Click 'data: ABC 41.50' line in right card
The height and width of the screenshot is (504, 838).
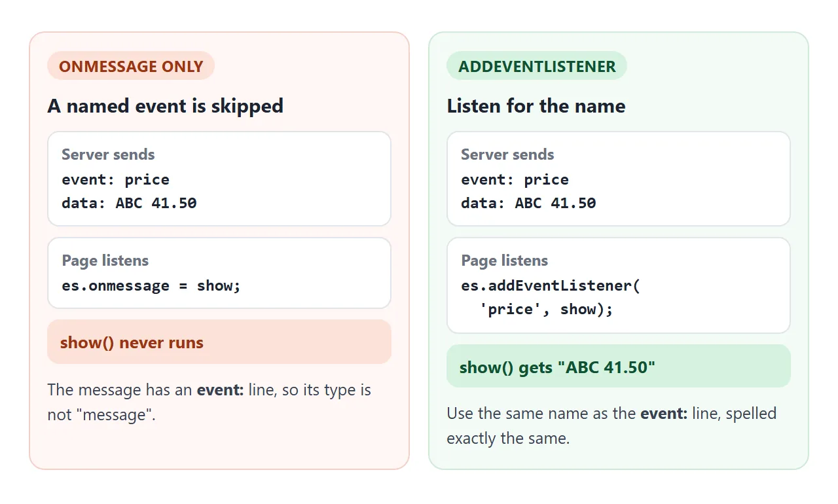(x=529, y=203)
